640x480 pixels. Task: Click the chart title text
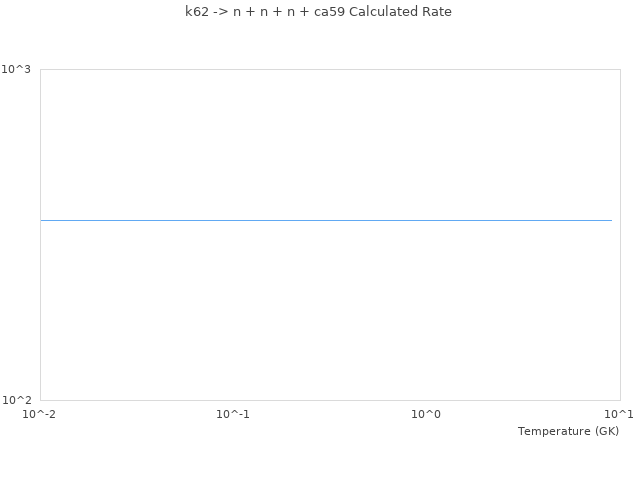[x=318, y=12]
